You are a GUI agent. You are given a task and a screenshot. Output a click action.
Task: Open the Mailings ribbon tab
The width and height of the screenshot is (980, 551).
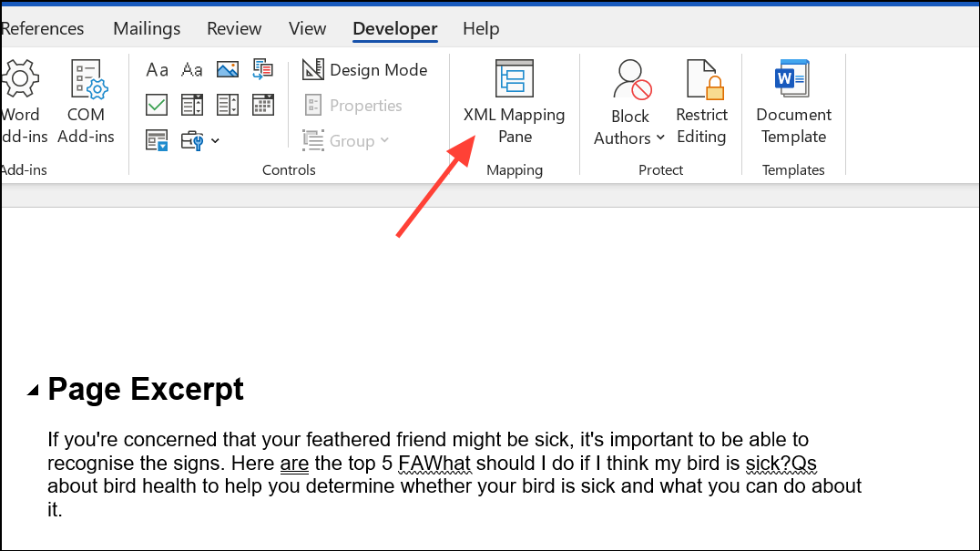146,28
